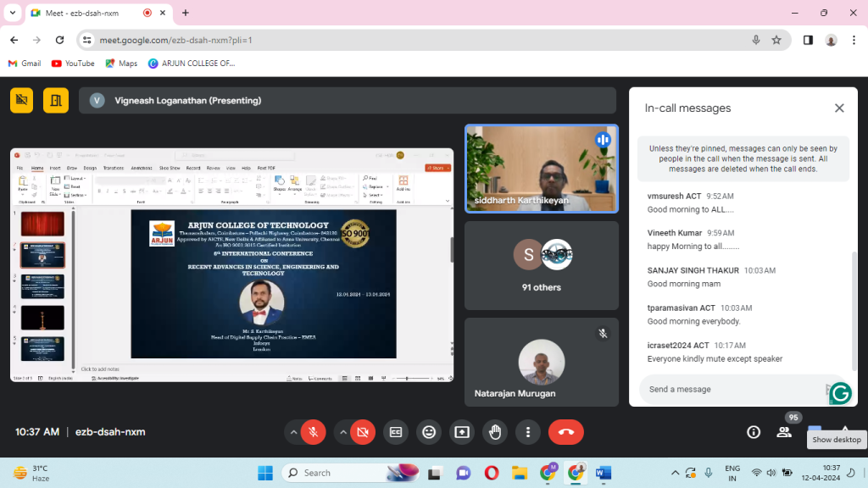The width and height of the screenshot is (868, 488).
Task: Click the Chrome address bar URL
Action: [176, 40]
